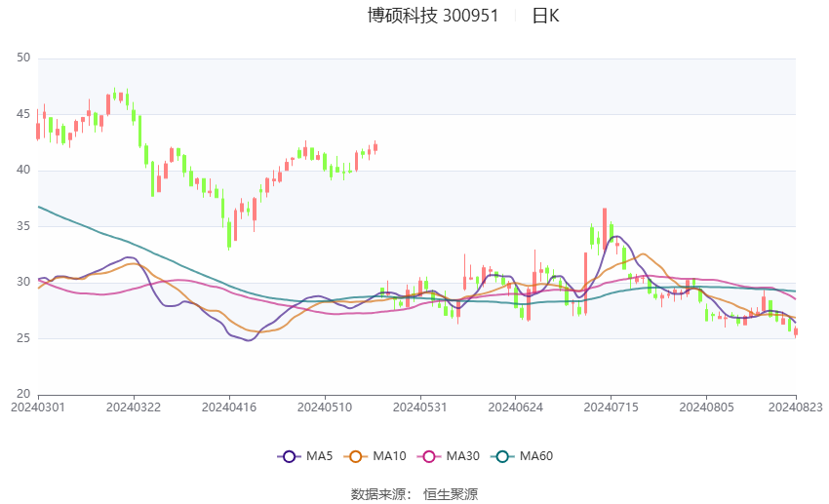The height and width of the screenshot is (504, 829).
Task: Click x-axis date label 20240510
Action: [x=325, y=407]
